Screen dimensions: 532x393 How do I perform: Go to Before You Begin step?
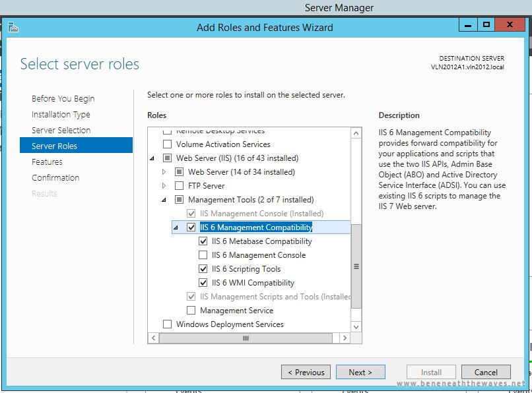pyautogui.click(x=63, y=99)
